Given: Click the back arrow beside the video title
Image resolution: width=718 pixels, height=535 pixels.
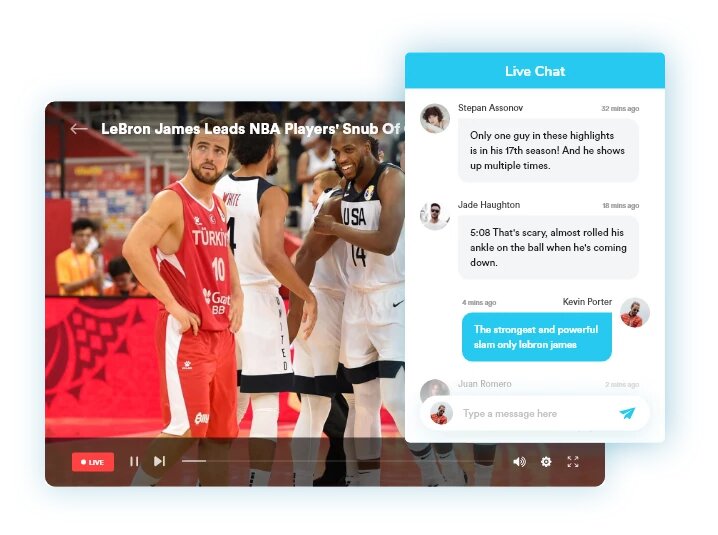Looking at the screenshot, I should pos(79,129).
